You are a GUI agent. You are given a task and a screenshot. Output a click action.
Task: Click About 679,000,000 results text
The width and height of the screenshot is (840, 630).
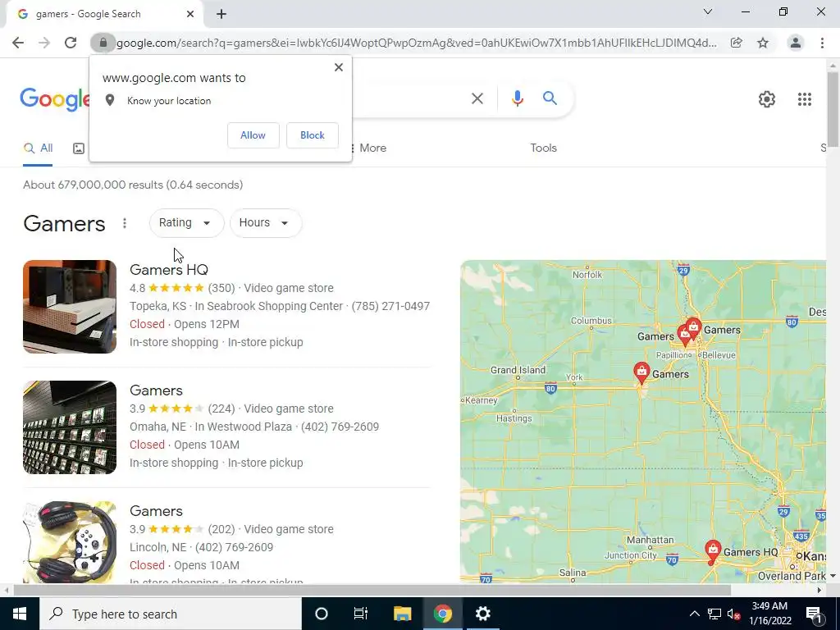coord(133,185)
